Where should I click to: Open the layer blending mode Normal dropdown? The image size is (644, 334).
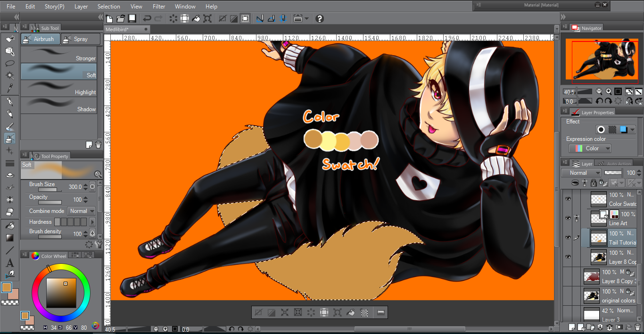tap(581, 173)
